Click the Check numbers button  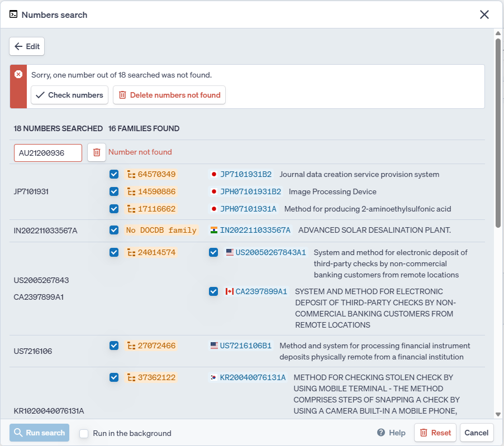point(70,95)
